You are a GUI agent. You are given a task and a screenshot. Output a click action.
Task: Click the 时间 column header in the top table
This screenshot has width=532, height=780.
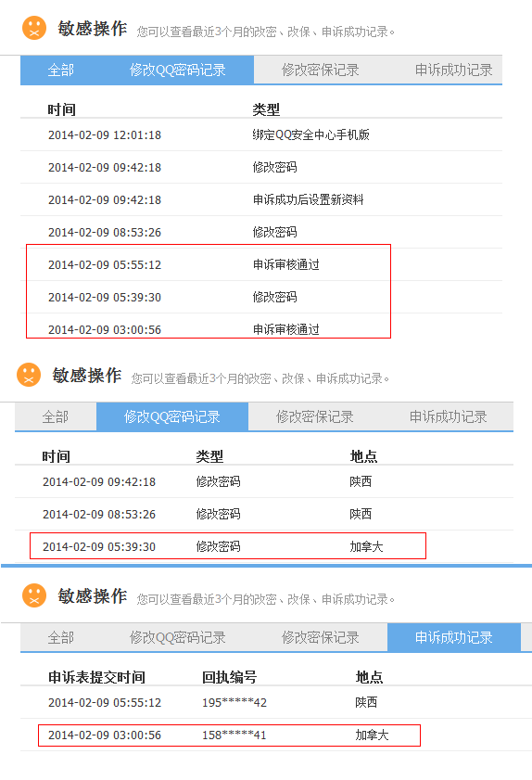(x=62, y=109)
